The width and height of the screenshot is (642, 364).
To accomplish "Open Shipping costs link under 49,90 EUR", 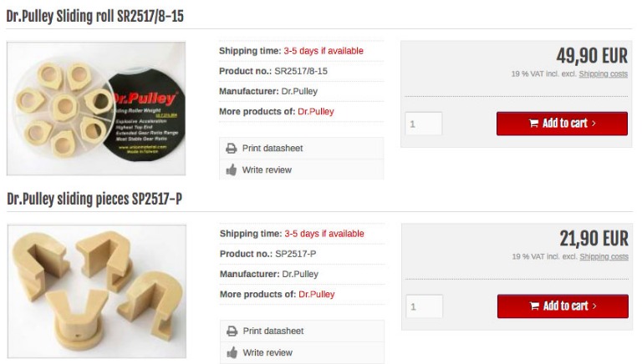I will click(x=603, y=74).
